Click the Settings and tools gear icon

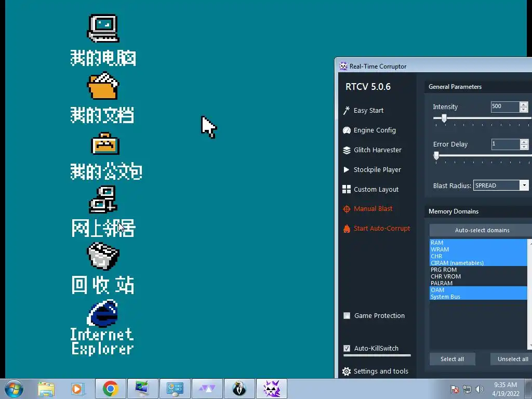pos(347,371)
